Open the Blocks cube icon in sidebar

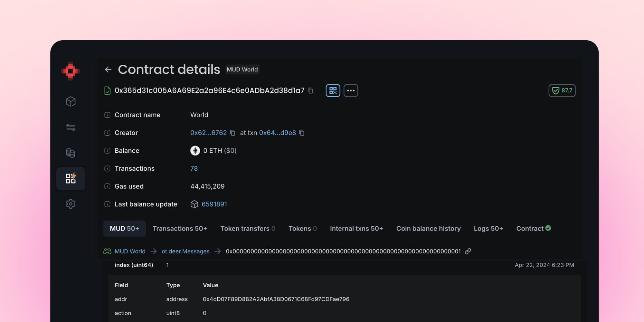[x=71, y=102]
